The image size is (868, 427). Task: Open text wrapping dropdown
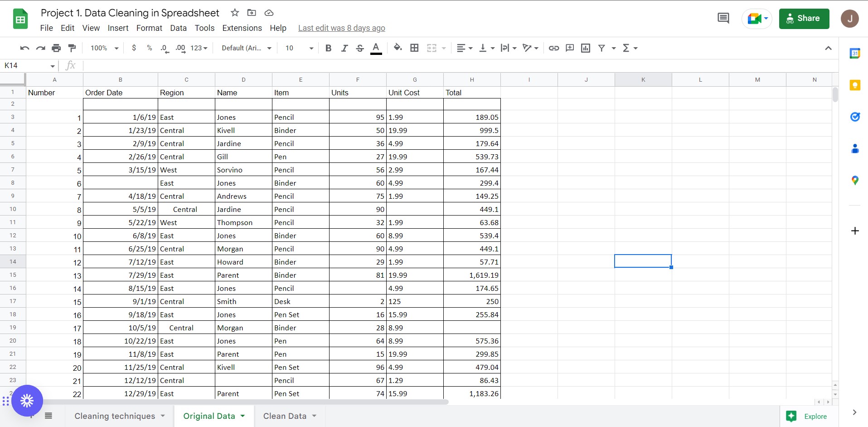(509, 48)
